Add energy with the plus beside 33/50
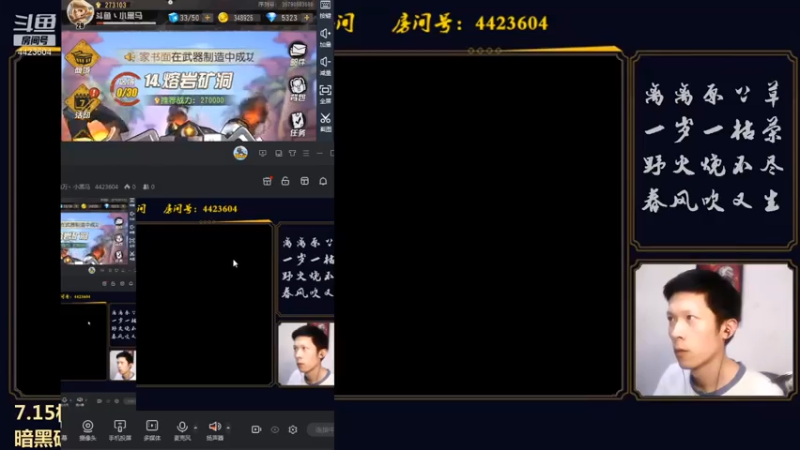This screenshot has height=450, width=800. point(207,18)
